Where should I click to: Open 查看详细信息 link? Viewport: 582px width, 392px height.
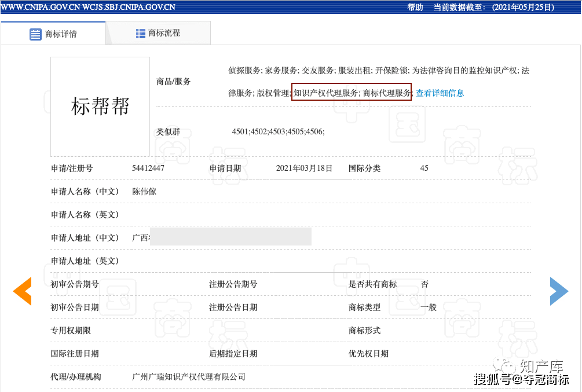(440, 93)
